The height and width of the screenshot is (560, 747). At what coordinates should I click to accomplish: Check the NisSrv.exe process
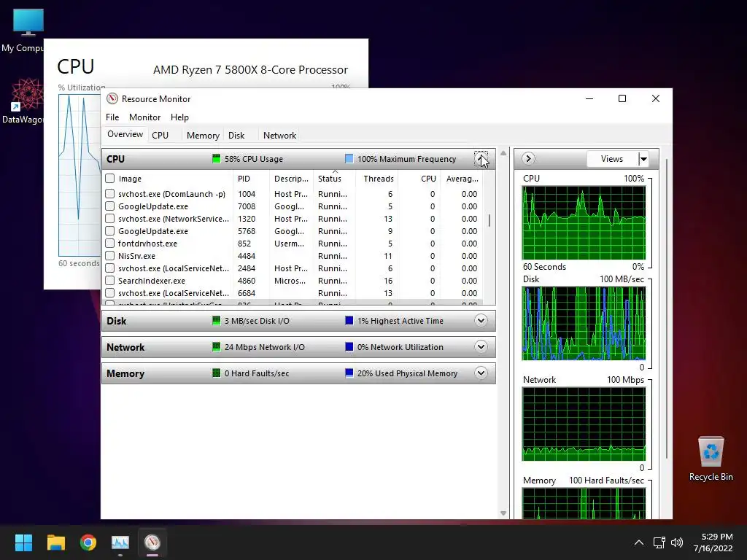(110, 256)
